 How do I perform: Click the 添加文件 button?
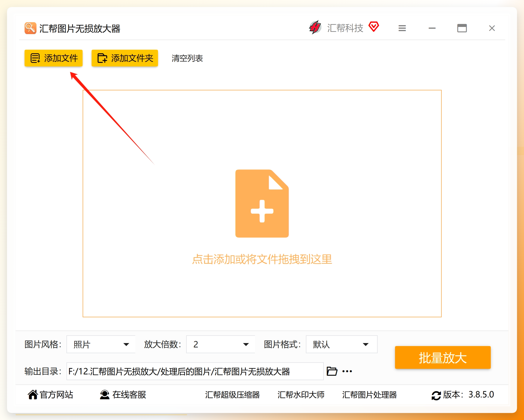pos(54,58)
